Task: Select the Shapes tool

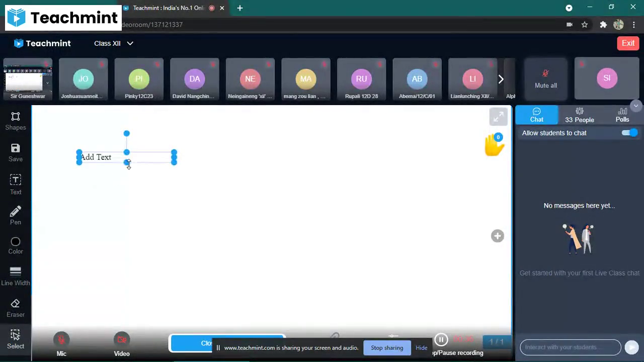Action: (16, 121)
